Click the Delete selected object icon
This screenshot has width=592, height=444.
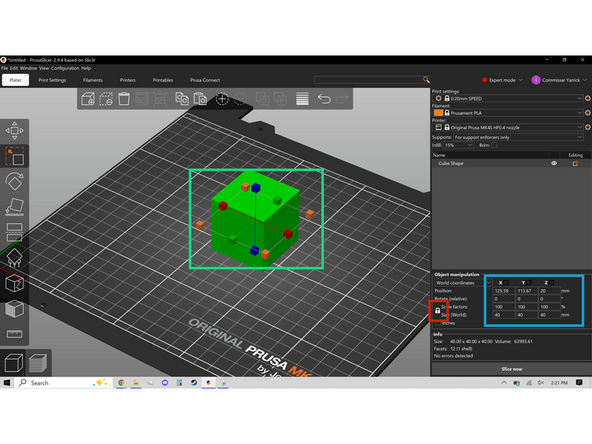[106, 99]
